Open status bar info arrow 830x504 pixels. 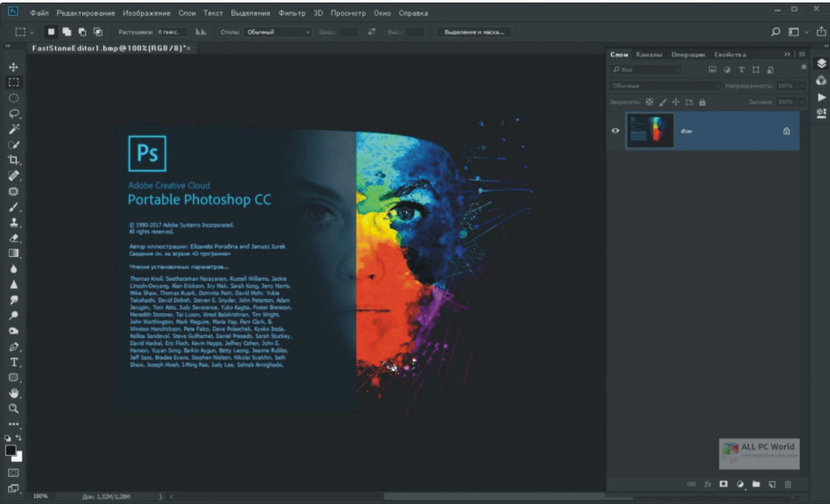[160, 497]
